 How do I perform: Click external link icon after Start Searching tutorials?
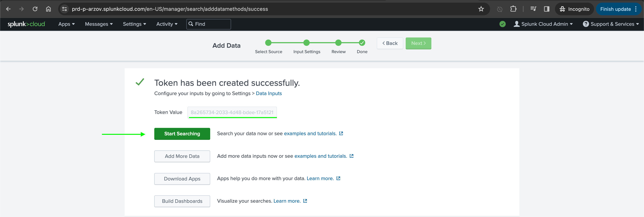341,133
